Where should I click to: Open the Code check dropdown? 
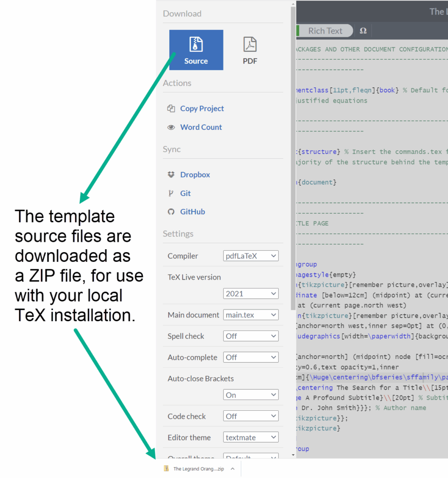pos(251,416)
